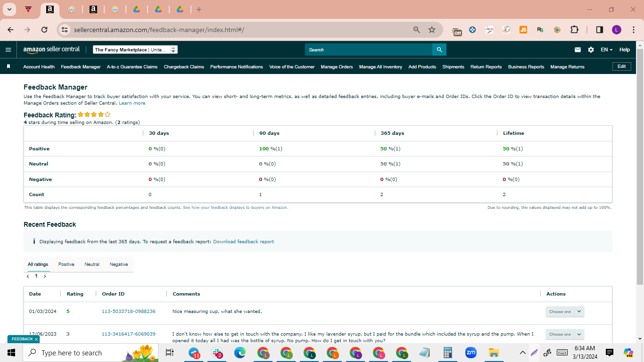Screen dimensions: 644x362
Task: Switch to the Positive feedback tab
Action: 66,264
